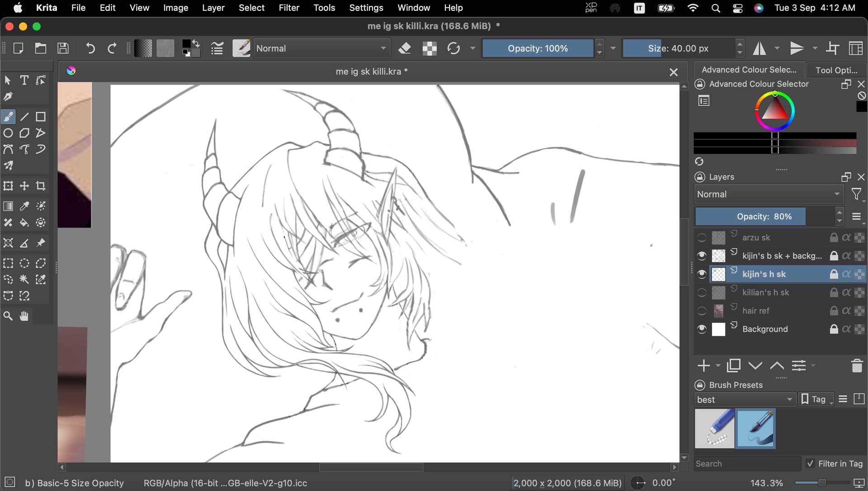Duplicate the selected layer
The image size is (868, 491).
[734, 365]
